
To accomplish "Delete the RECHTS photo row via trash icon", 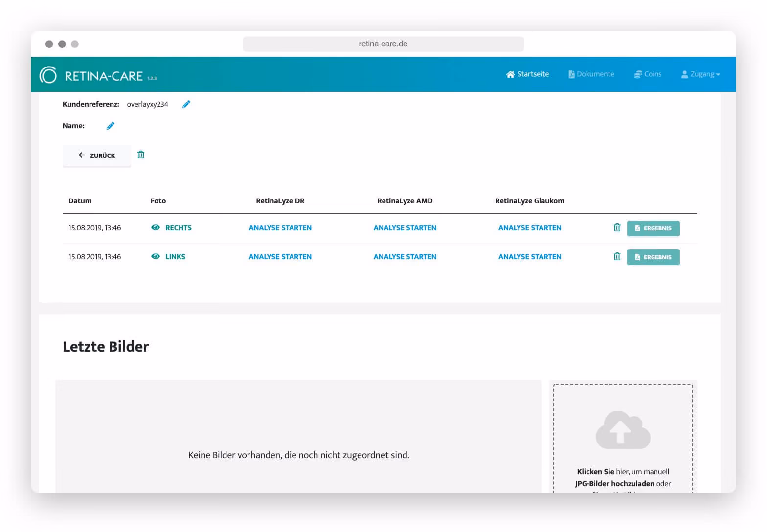I will (x=617, y=227).
